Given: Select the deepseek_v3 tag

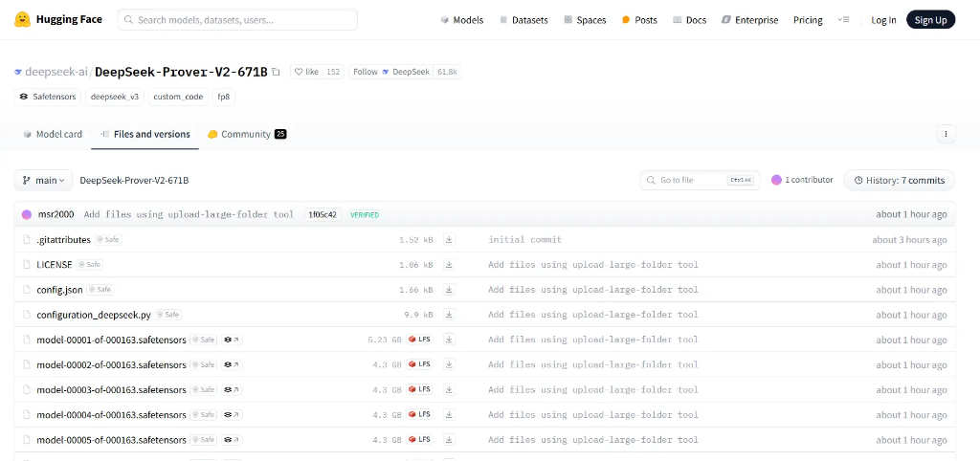Looking at the screenshot, I should (x=115, y=97).
